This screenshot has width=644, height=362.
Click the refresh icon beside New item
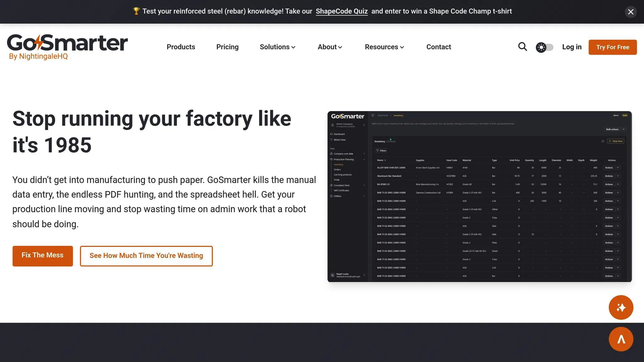(603, 141)
